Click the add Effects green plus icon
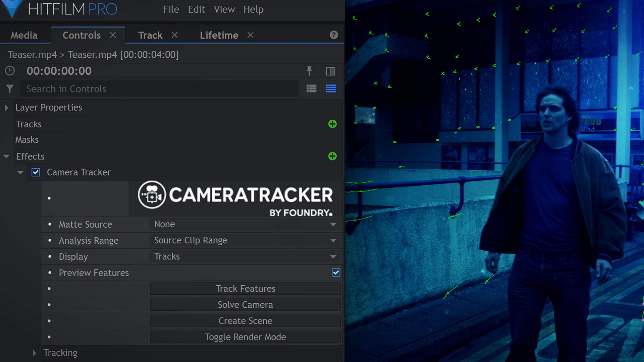Viewport: 644px width, 362px height. (332, 156)
